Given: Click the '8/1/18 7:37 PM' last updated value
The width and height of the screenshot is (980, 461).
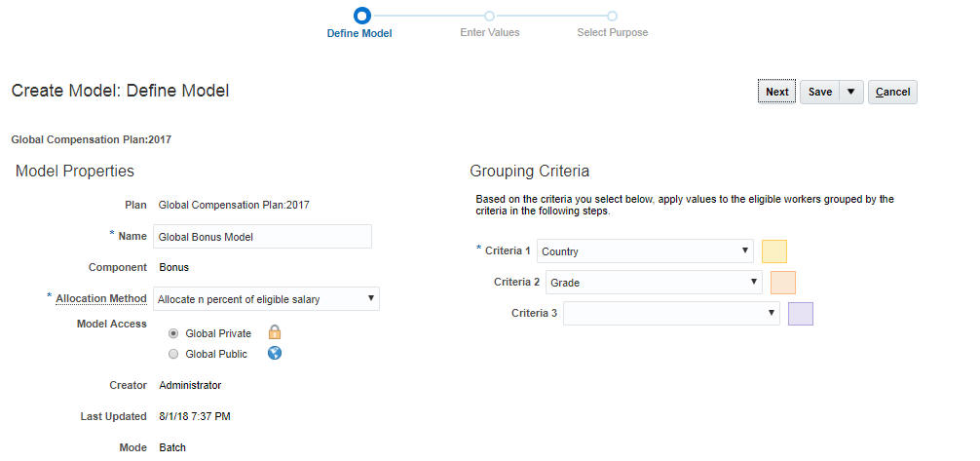Looking at the screenshot, I should pyautogui.click(x=195, y=416).
